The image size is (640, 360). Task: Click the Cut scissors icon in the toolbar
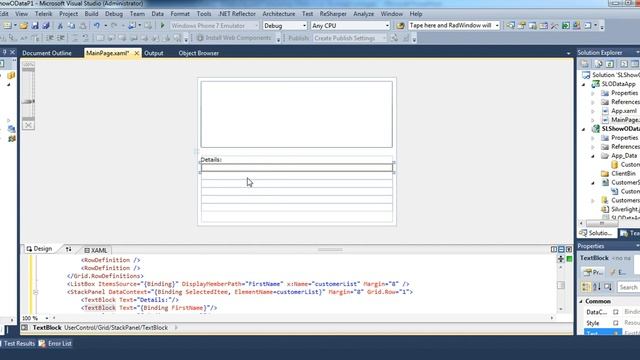coord(60,26)
